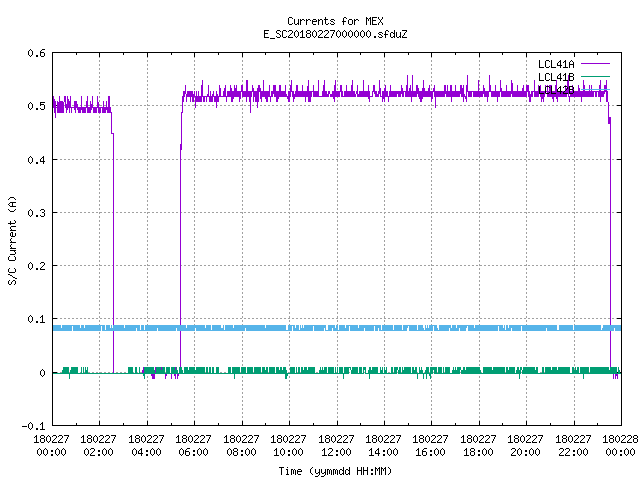Image resolution: width=640 pixels, height=480 pixels.
Task: Click the x-axis tick 180227 10:00
Action: [288, 445]
